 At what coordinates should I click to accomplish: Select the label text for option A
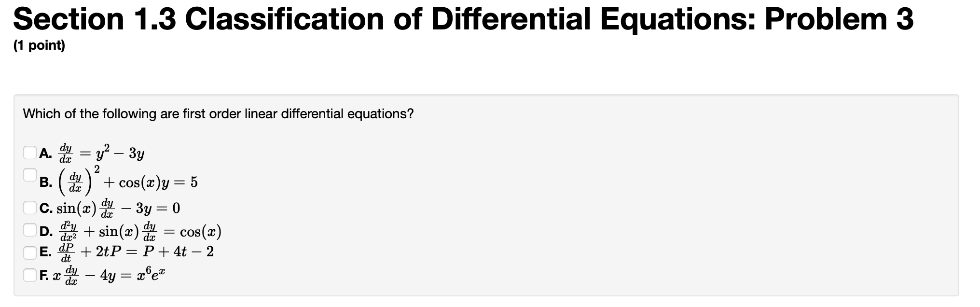(47, 153)
